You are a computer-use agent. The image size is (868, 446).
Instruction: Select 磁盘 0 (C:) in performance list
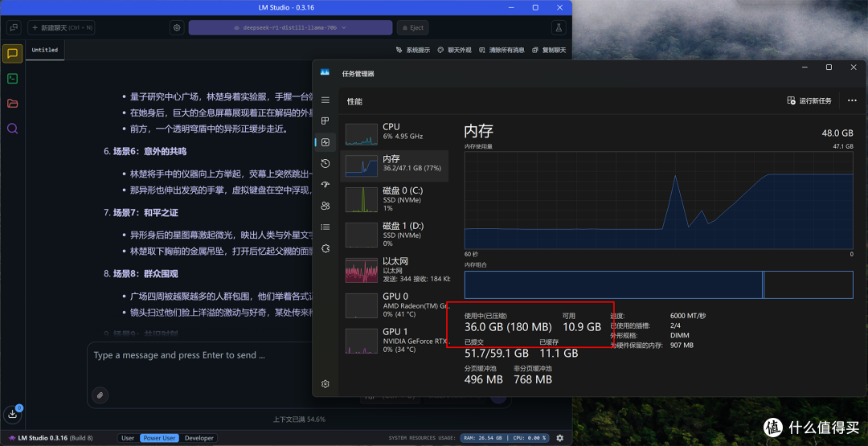(395, 199)
